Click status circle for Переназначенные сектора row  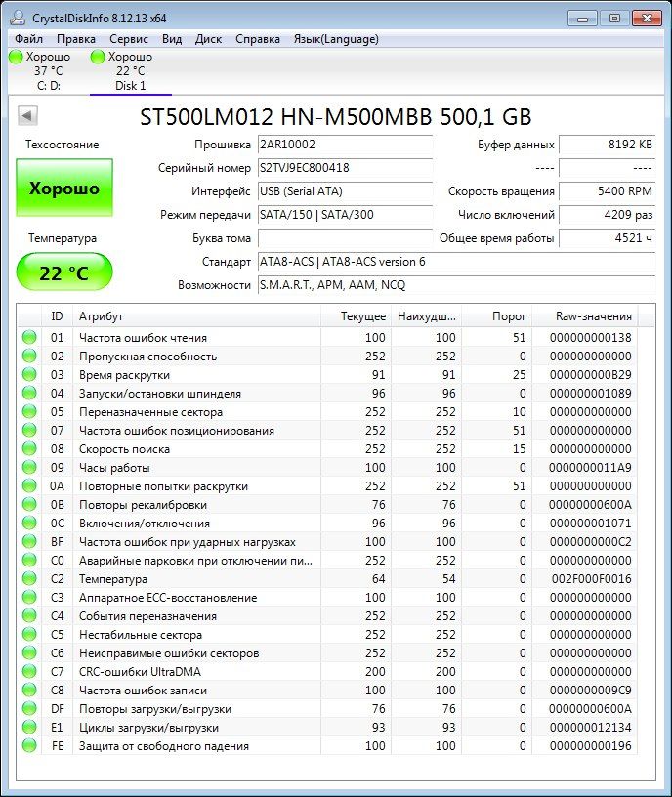pyautogui.click(x=29, y=412)
